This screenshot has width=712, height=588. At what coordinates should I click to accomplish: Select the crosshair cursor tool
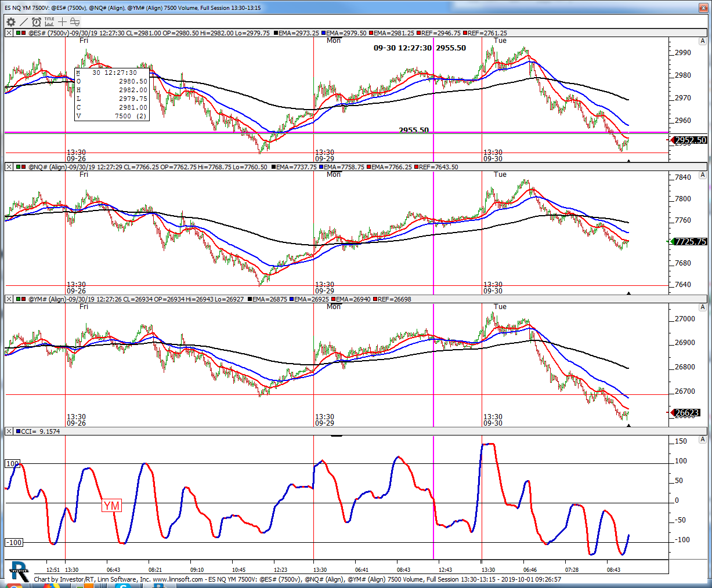62,22
